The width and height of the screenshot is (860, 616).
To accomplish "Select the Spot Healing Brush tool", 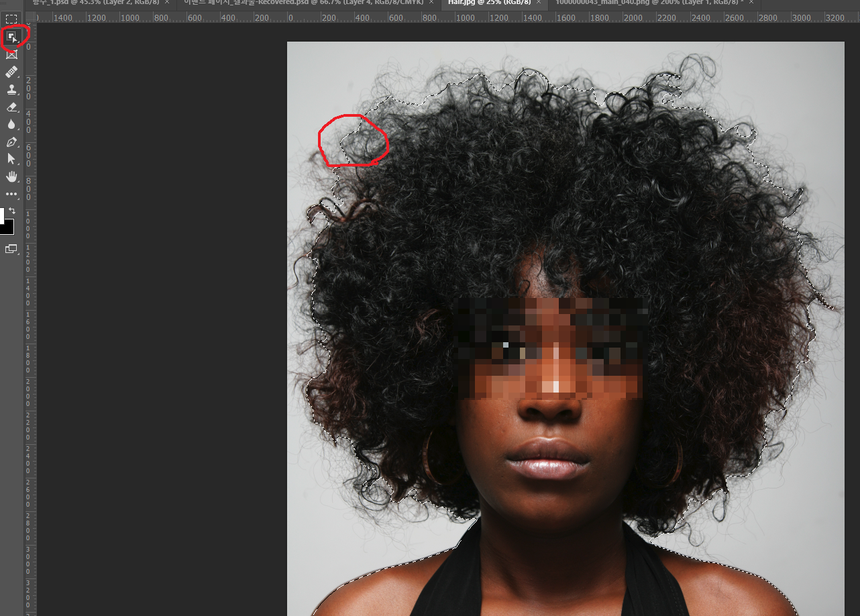I will tap(11, 72).
